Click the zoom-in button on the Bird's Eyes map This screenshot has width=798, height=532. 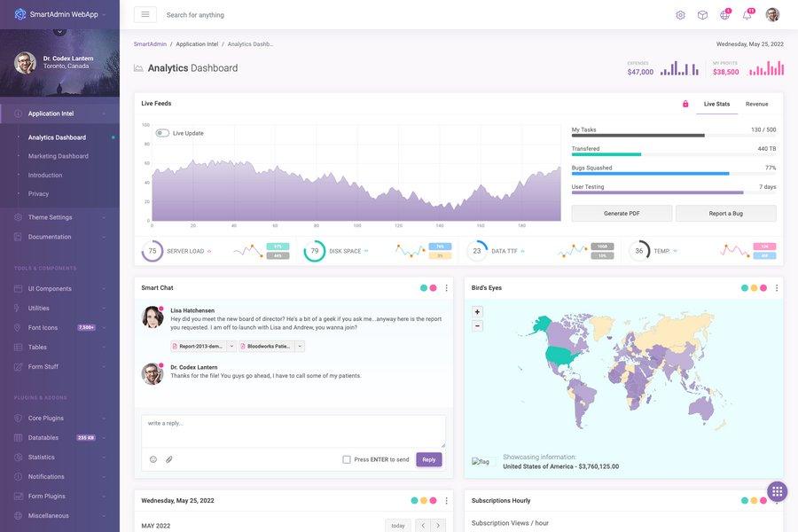click(x=475, y=310)
